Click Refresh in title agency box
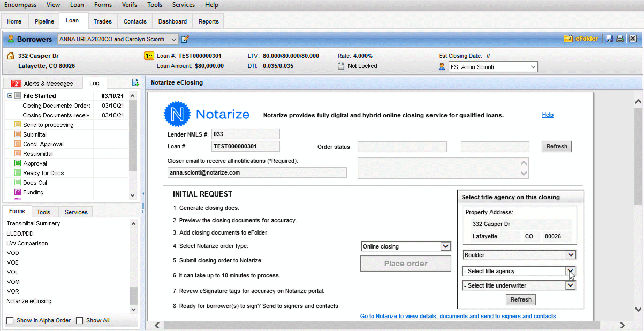Viewport: 644px width, 331px height. point(521,299)
